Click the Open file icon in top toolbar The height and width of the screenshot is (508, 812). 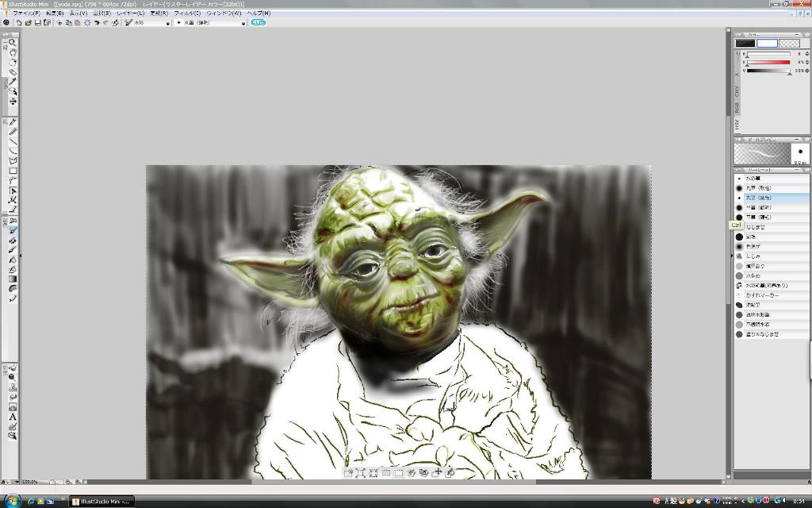tap(29, 23)
